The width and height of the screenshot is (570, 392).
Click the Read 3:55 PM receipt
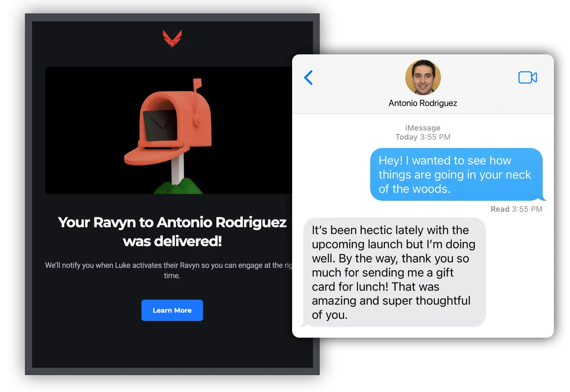pos(517,209)
